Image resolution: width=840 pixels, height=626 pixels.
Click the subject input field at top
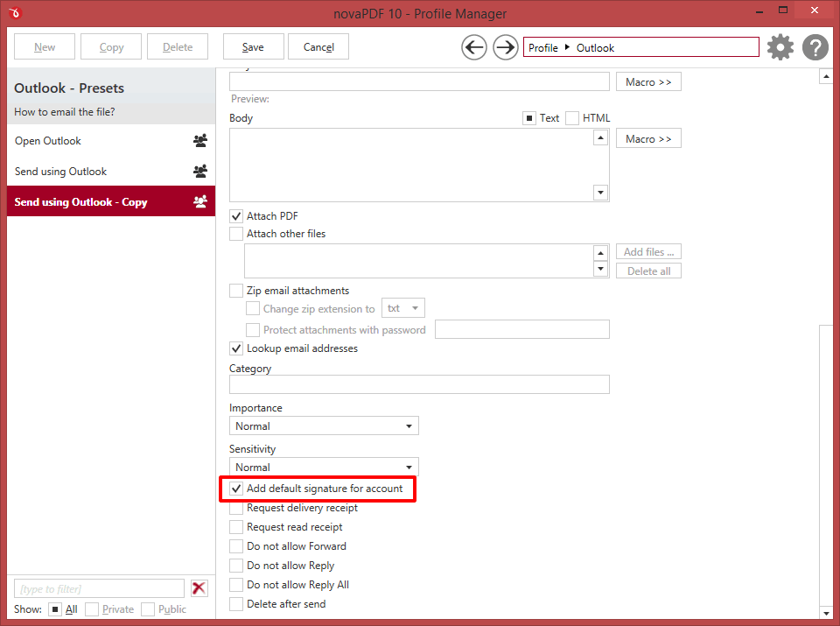click(419, 81)
